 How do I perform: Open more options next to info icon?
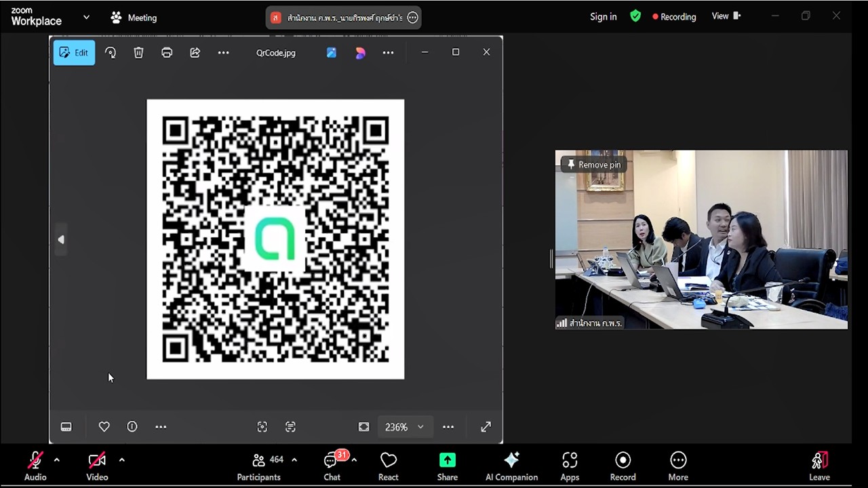pos(161,427)
